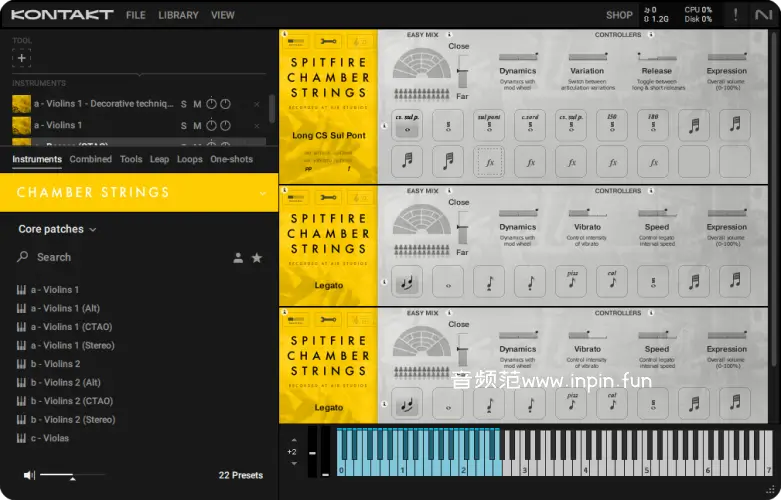The image size is (781, 500).
Task: Switch to the Leap tab
Action: 159,159
